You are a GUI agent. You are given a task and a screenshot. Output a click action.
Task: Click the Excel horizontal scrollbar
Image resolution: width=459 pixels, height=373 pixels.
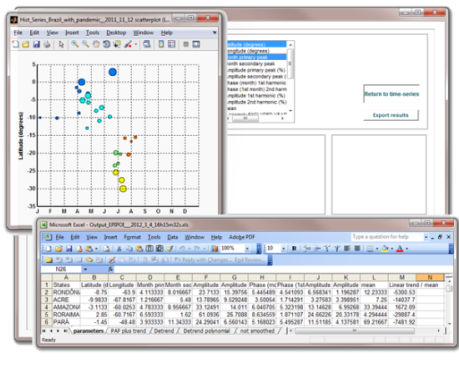pyautogui.click(x=355, y=331)
